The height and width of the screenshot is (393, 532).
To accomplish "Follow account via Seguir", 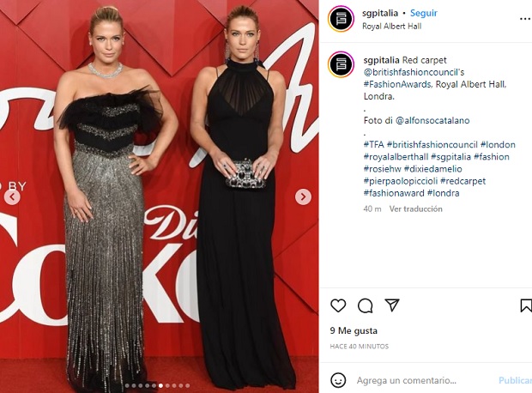I will [423, 13].
